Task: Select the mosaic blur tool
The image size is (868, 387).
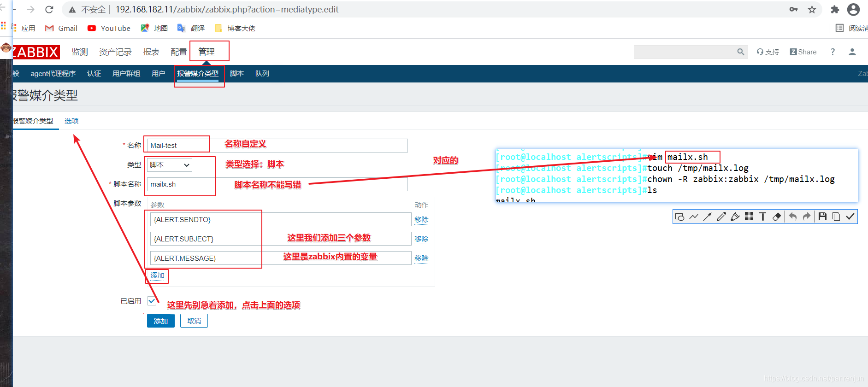Action: (x=749, y=217)
